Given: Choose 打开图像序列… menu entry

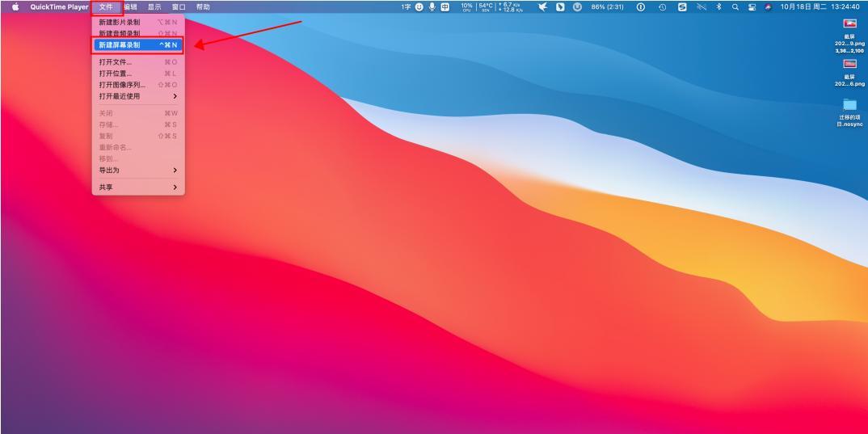Looking at the screenshot, I should tap(138, 85).
